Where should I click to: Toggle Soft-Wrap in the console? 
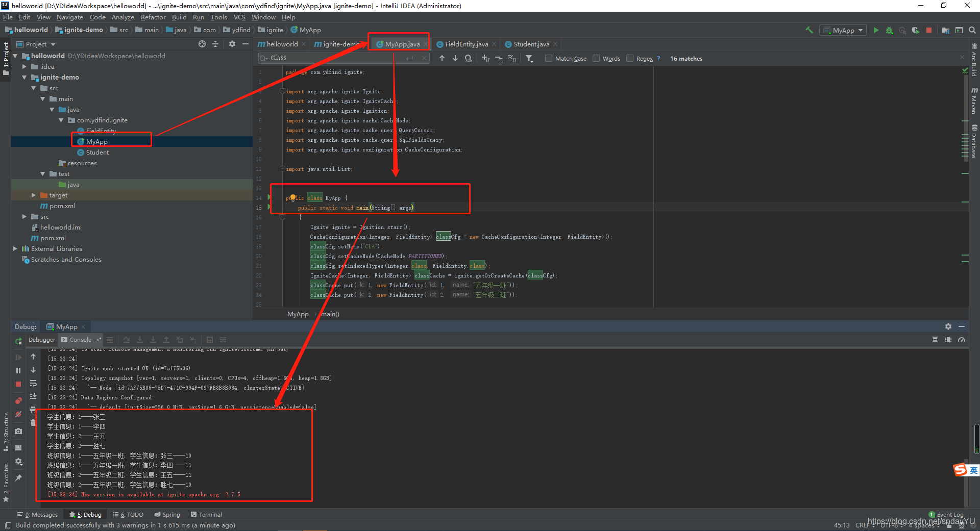coord(33,383)
